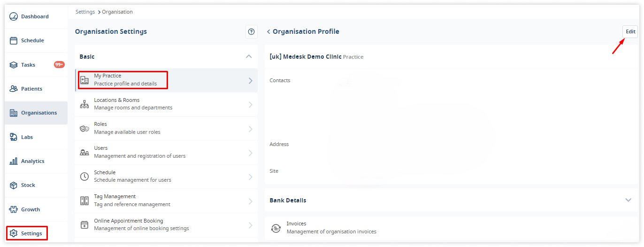
Task: Click the Dashboard gauge icon in sidebar
Action: [13, 16]
